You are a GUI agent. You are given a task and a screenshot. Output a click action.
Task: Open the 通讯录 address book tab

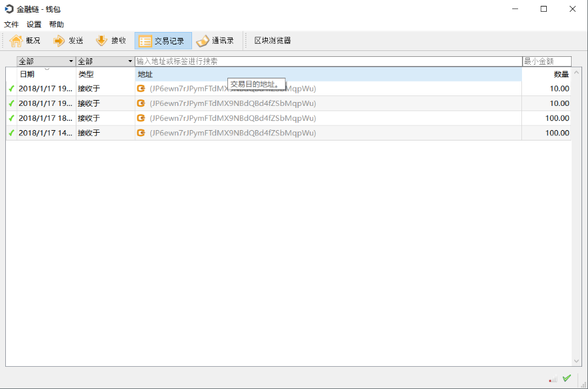(215, 41)
